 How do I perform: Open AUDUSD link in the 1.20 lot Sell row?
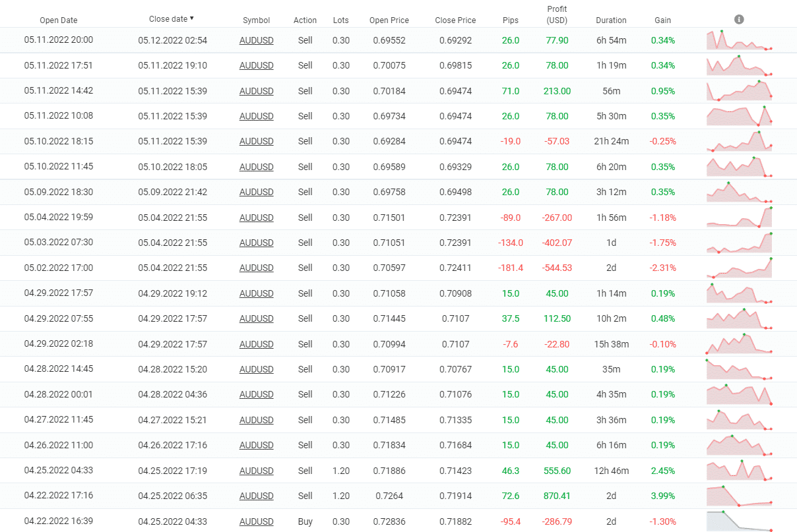point(257,471)
